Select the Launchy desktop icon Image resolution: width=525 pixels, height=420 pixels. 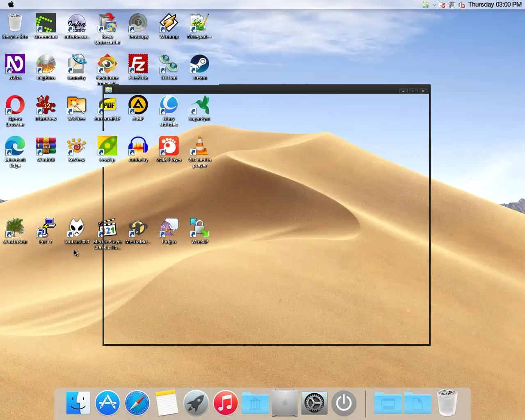(x=77, y=67)
